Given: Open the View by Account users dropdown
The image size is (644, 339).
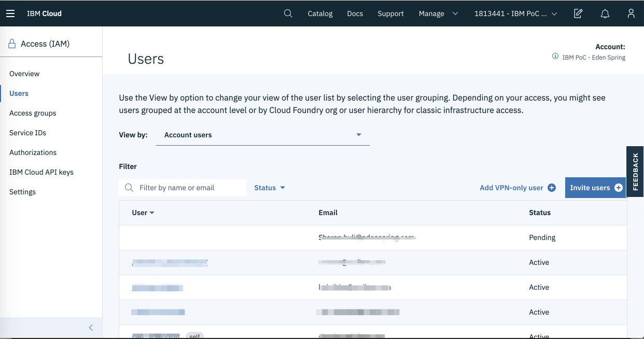Looking at the screenshot, I should (262, 135).
